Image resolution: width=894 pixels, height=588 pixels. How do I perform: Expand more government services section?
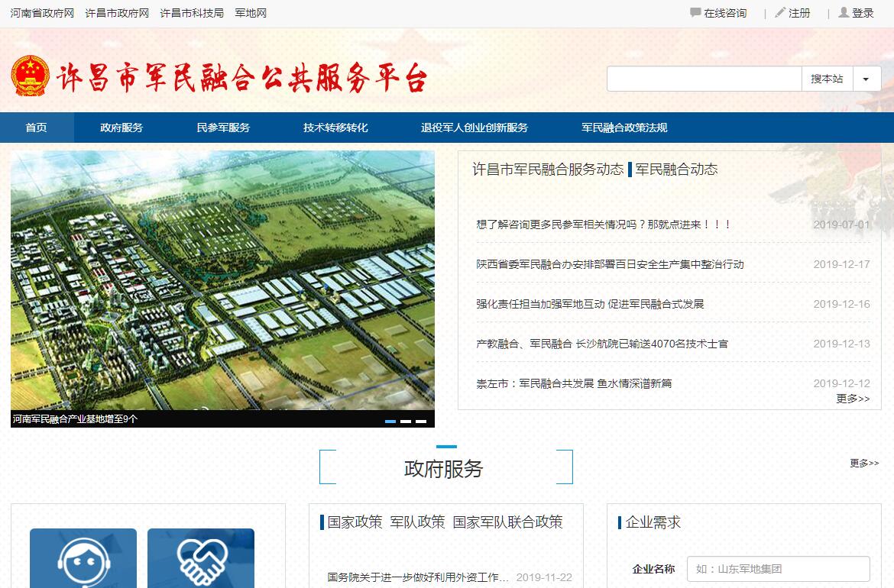pyautogui.click(x=864, y=463)
